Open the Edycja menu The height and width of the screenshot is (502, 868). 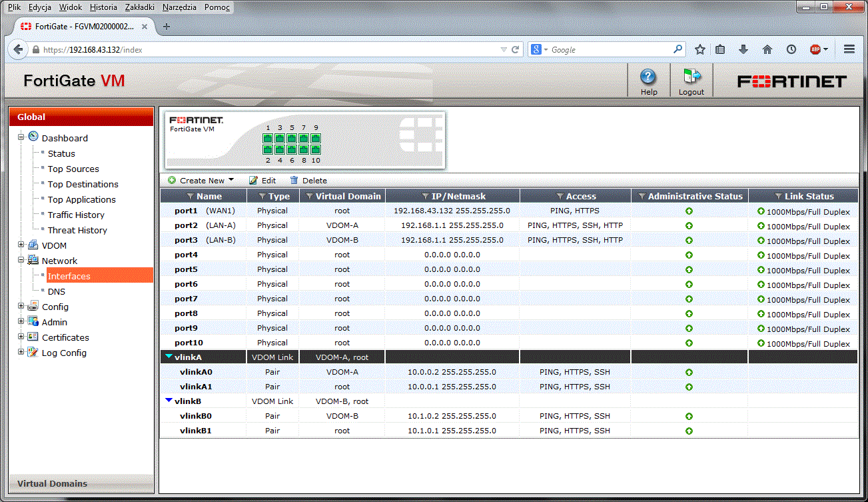(40, 7)
